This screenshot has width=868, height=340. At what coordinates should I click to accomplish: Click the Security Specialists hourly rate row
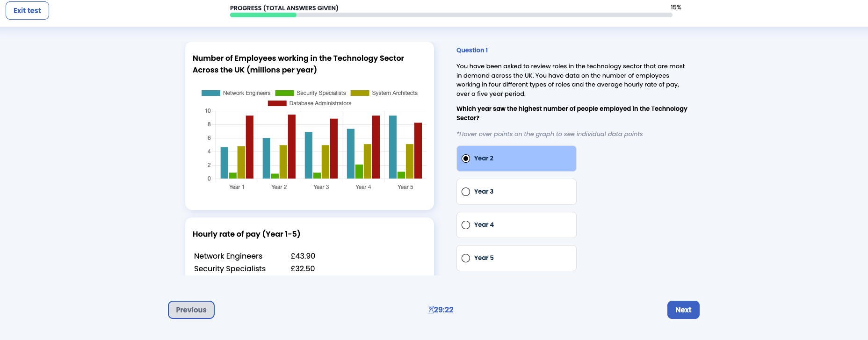tap(254, 269)
